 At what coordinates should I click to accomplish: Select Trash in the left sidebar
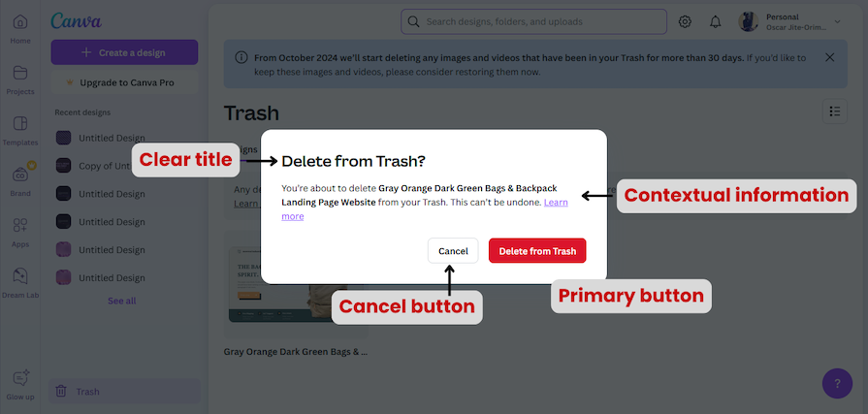pyautogui.click(x=87, y=392)
